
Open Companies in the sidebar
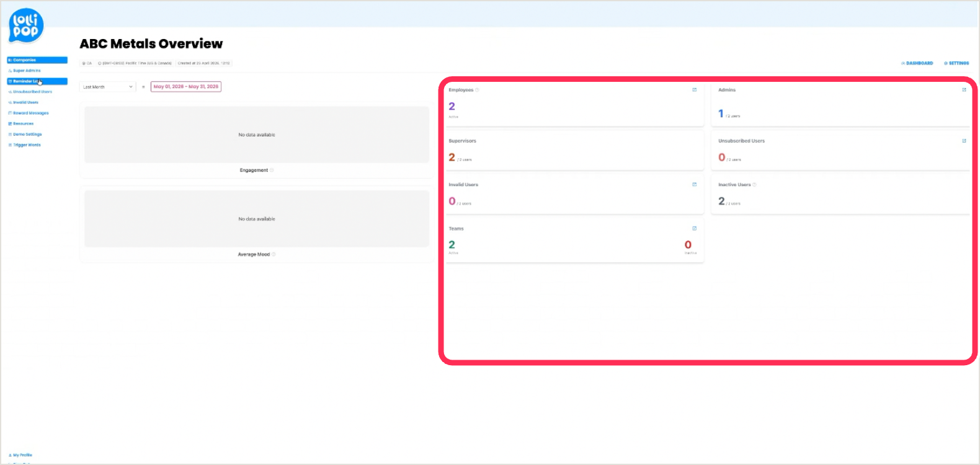coord(37,60)
